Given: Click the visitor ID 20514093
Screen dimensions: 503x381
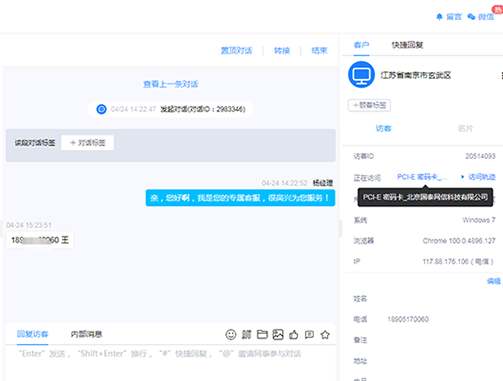Looking at the screenshot, I should 480,156.
